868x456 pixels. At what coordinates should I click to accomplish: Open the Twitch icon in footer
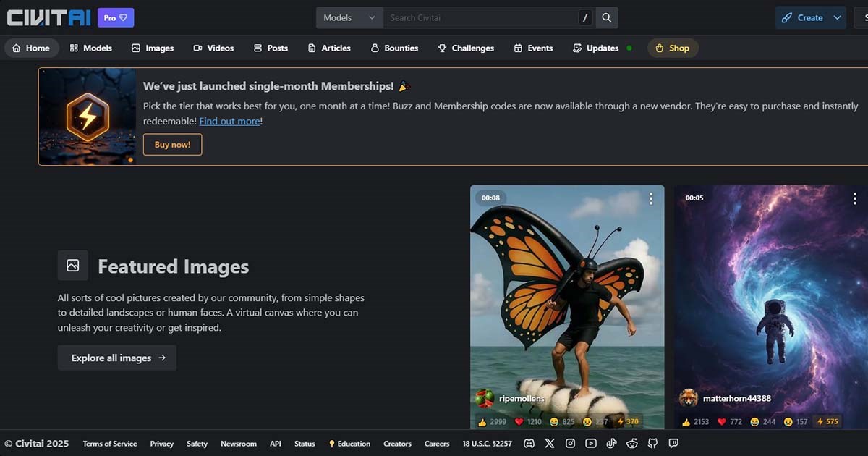[673, 443]
